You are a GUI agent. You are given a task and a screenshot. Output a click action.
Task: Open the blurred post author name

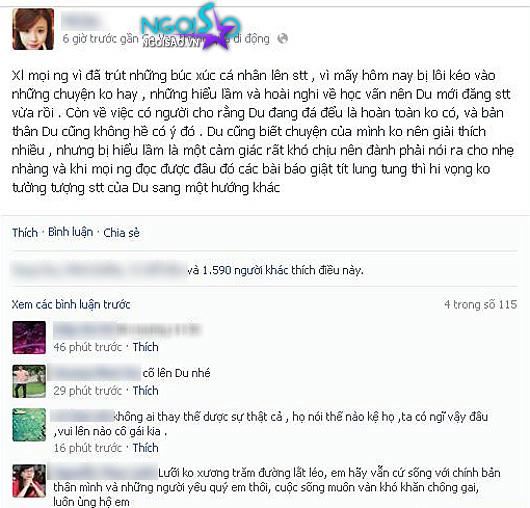(82, 20)
